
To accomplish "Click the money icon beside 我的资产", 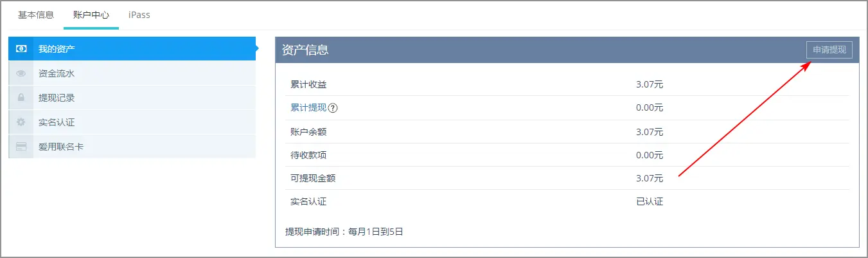I will [21, 49].
